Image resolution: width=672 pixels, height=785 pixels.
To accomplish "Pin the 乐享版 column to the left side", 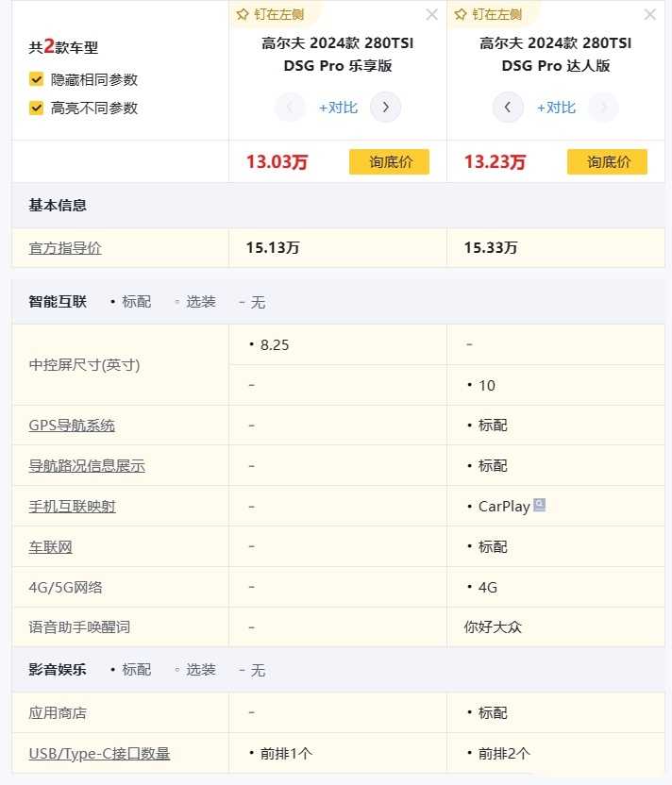I will click(x=271, y=14).
